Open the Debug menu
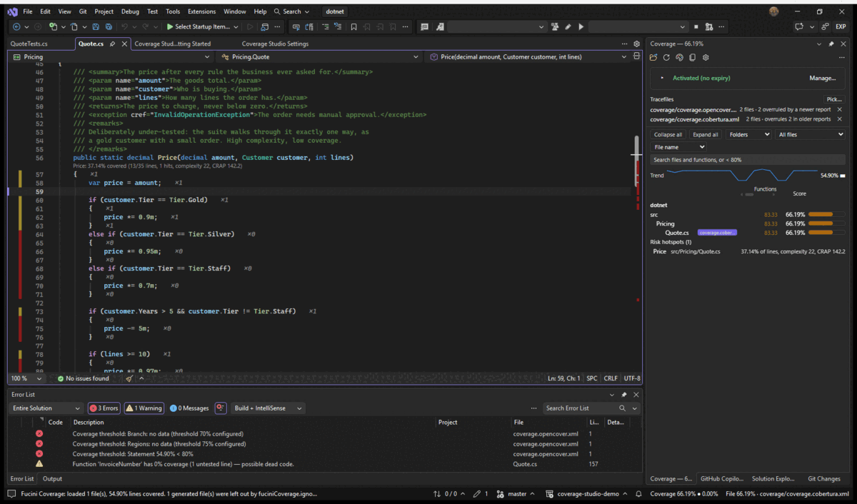 pyautogui.click(x=130, y=11)
